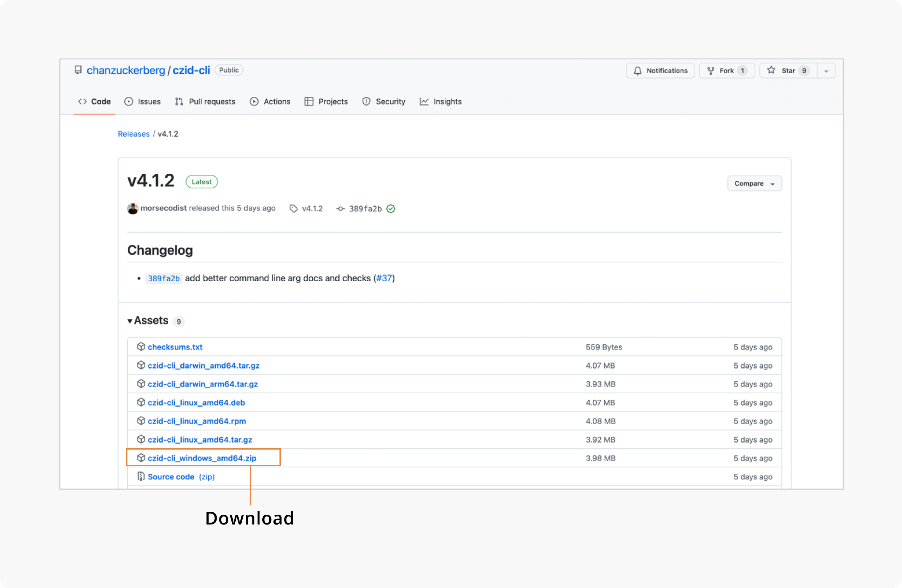
Task: Open the Security tab
Action: click(x=384, y=102)
